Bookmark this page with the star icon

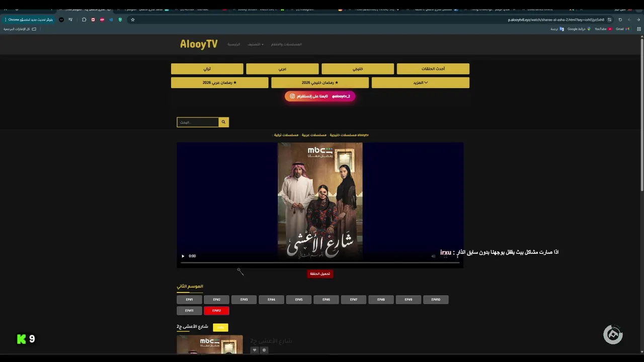(x=133, y=20)
